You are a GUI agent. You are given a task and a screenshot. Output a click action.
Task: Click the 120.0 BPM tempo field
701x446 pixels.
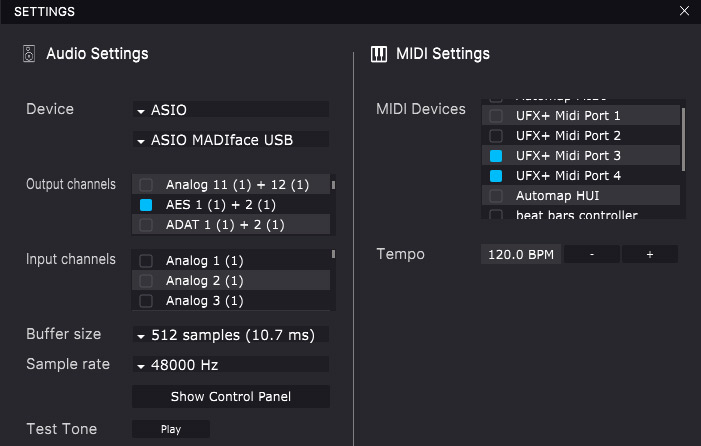coord(520,255)
